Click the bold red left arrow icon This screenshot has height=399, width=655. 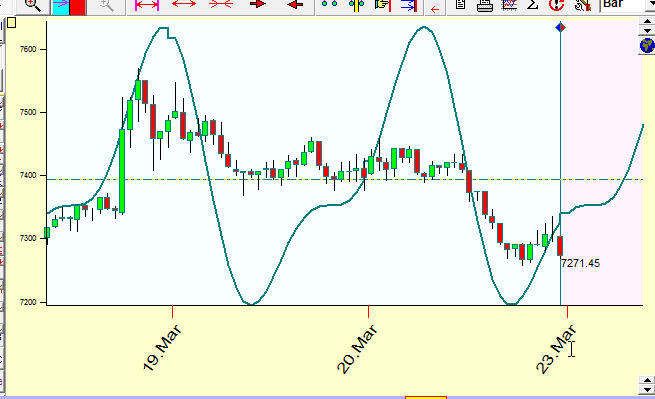pos(295,5)
